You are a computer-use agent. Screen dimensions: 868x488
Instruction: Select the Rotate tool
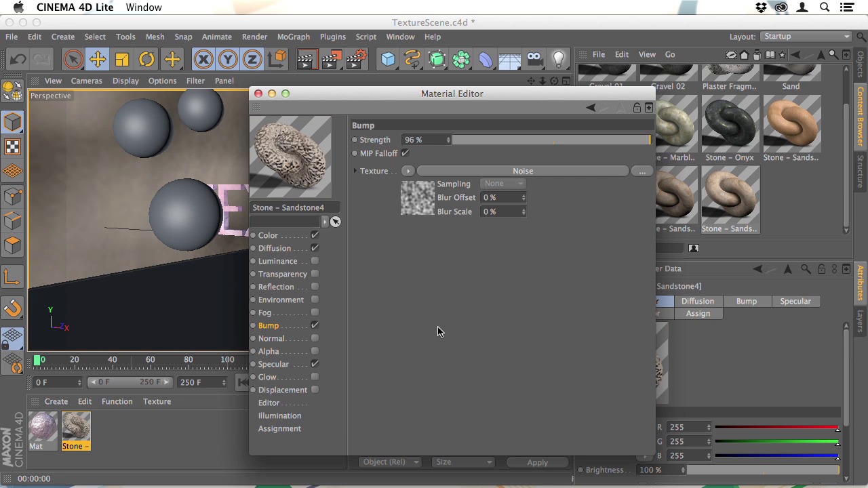pyautogui.click(x=146, y=60)
